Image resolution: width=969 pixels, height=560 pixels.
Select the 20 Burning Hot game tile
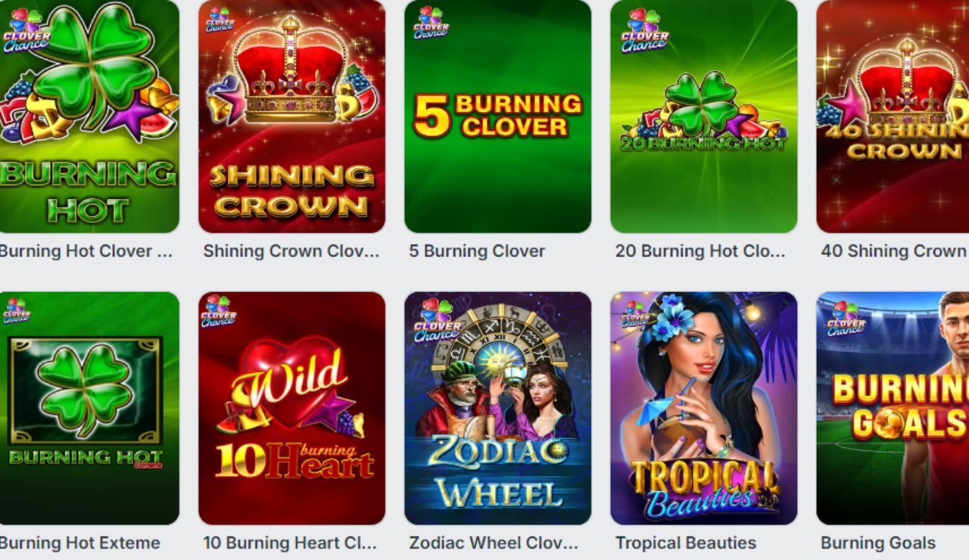(x=703, y=116)
